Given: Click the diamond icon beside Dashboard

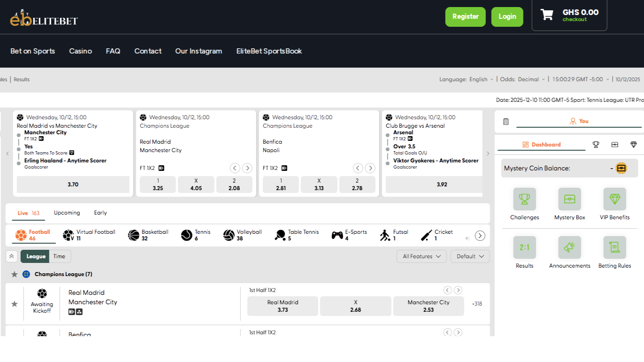Looking at the screenshot, I should click(x=634, y=145).
